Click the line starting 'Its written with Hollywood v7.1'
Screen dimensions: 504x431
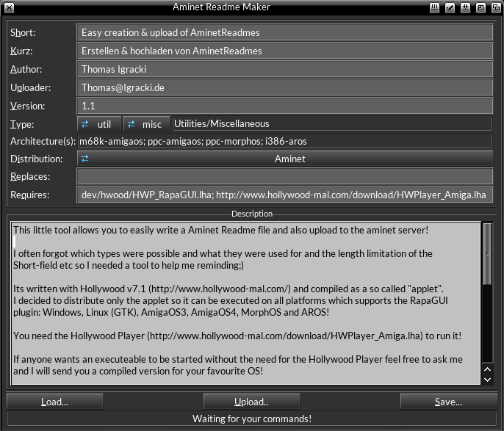228,289
